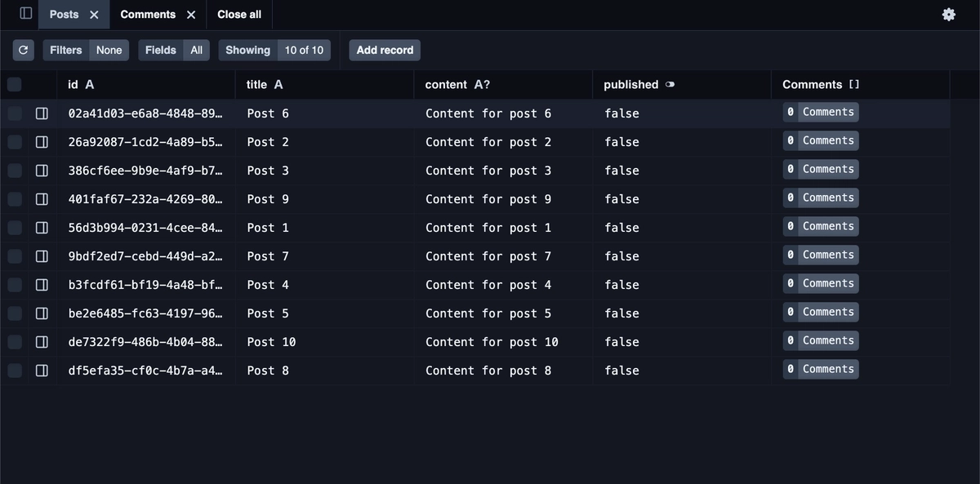Sort by clicking the title column header

256,84
